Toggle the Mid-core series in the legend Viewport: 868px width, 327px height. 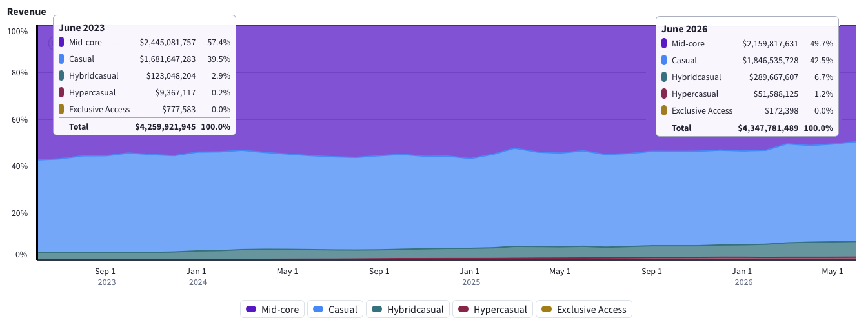point(272,310)
